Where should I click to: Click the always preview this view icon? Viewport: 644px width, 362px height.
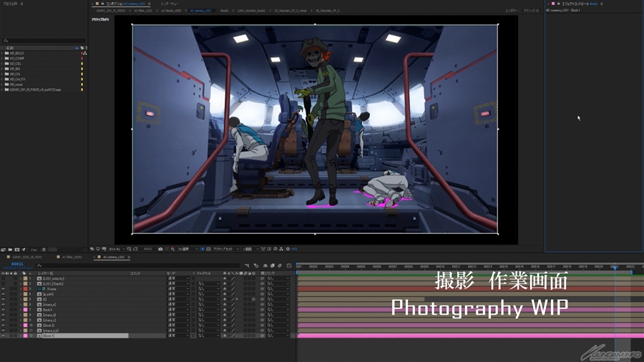tap(92, 249)
